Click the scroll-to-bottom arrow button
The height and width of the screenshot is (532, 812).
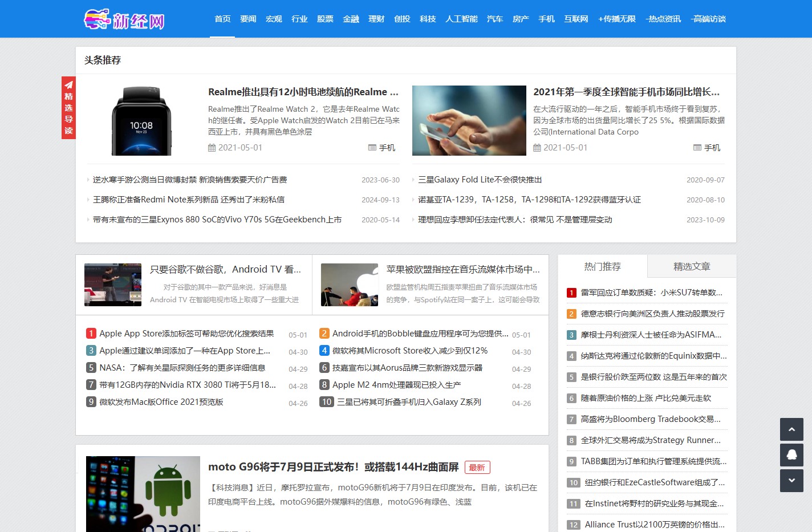tap(791, 481)
